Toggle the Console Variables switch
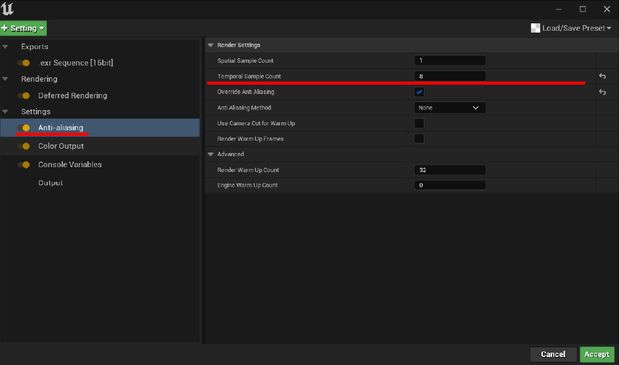The width and height of the screenshot is (619, 365). (x=24, y=165)
